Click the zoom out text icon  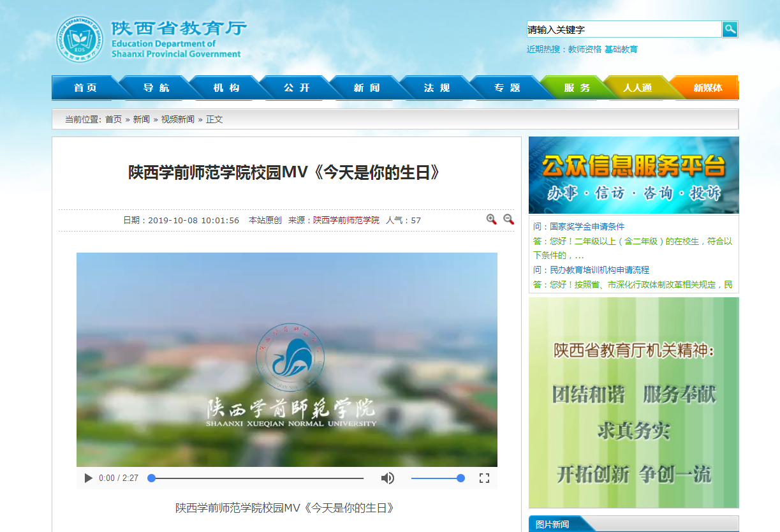click(x=508, y=219)
